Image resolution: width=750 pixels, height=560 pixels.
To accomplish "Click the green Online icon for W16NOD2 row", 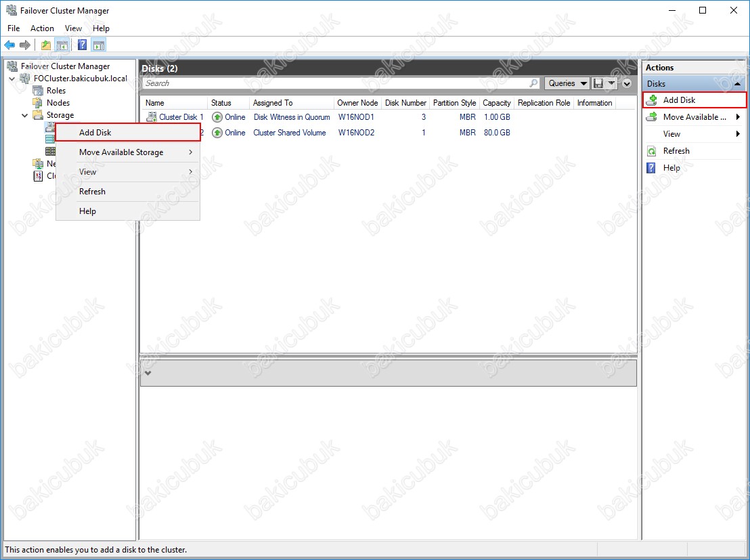I will (x=217, y=133).
